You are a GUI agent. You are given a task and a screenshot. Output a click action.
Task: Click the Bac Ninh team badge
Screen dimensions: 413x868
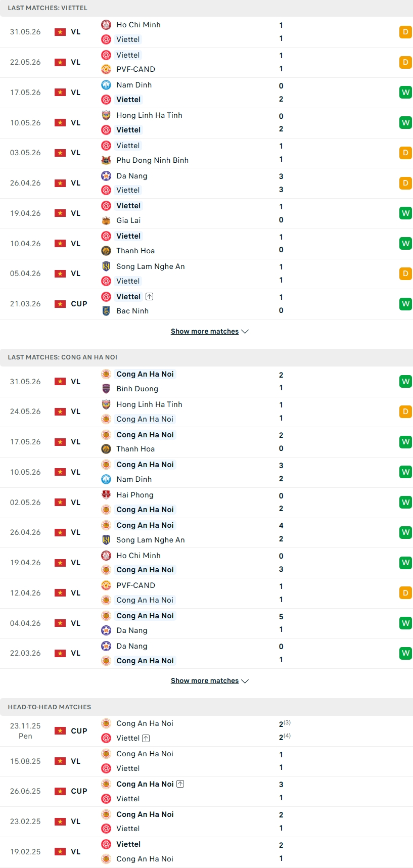(x=106, y=311)
